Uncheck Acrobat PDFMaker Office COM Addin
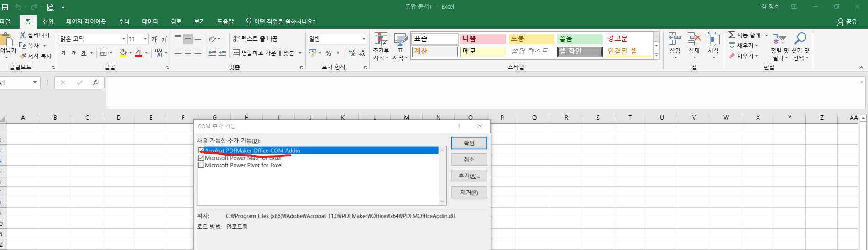This screenshot has height=250, width=868. (x=201, y=151)
